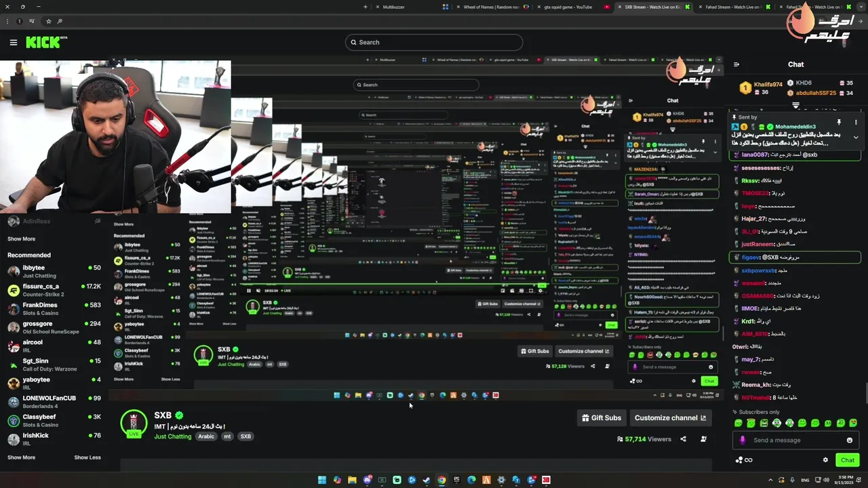Open the Kick hamburger menu

coord(13,42)
